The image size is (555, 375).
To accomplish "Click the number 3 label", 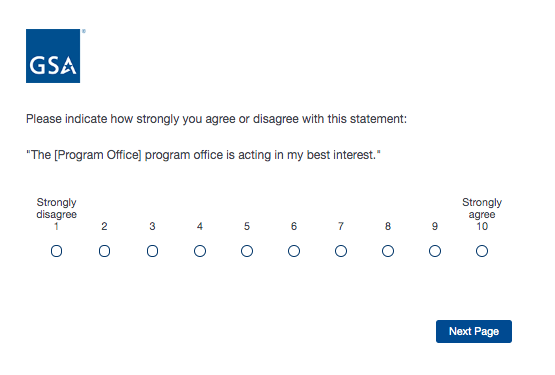I will coord(152,226).
